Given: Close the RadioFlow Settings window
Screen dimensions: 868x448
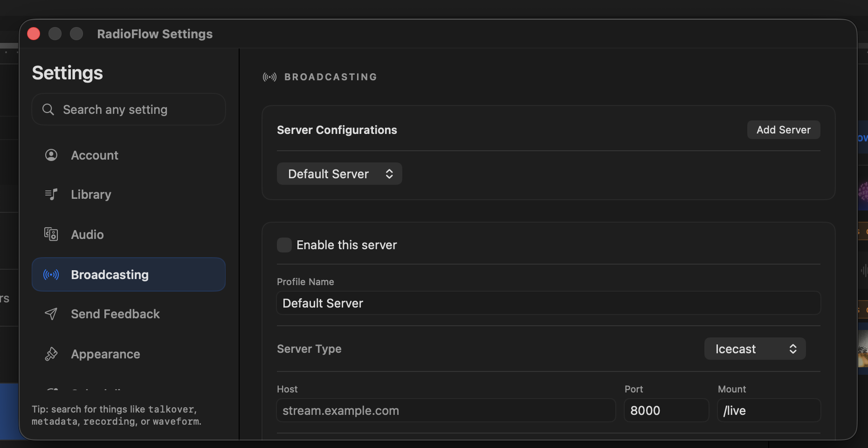Looking at the screenshot, I should tap(34, 34).
